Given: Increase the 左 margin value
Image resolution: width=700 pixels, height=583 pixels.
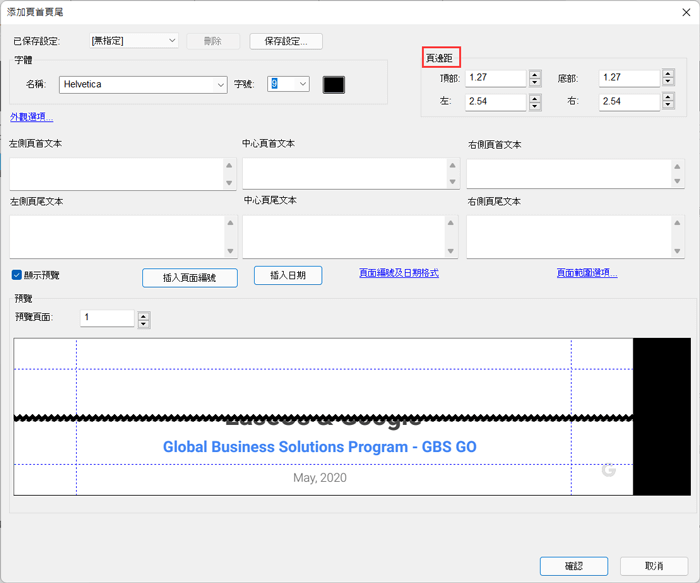Looking at the screenshot, I should [x=535, y=98].
